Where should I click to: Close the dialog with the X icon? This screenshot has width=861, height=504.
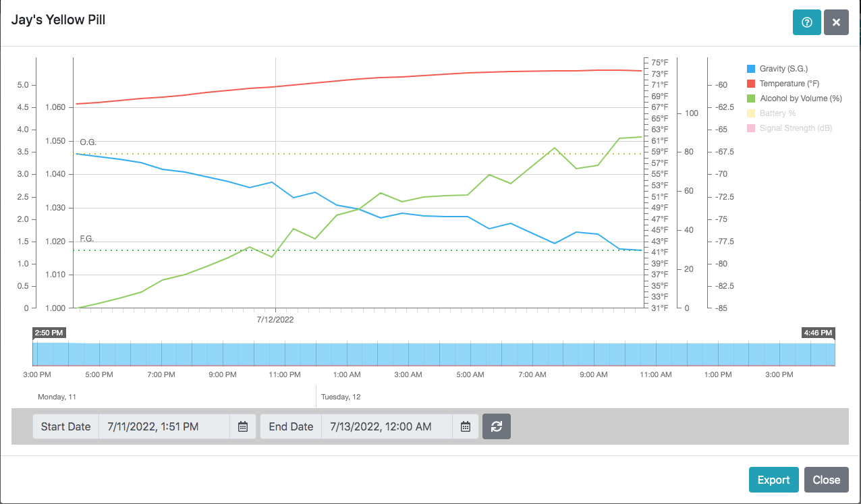[836, 22]
